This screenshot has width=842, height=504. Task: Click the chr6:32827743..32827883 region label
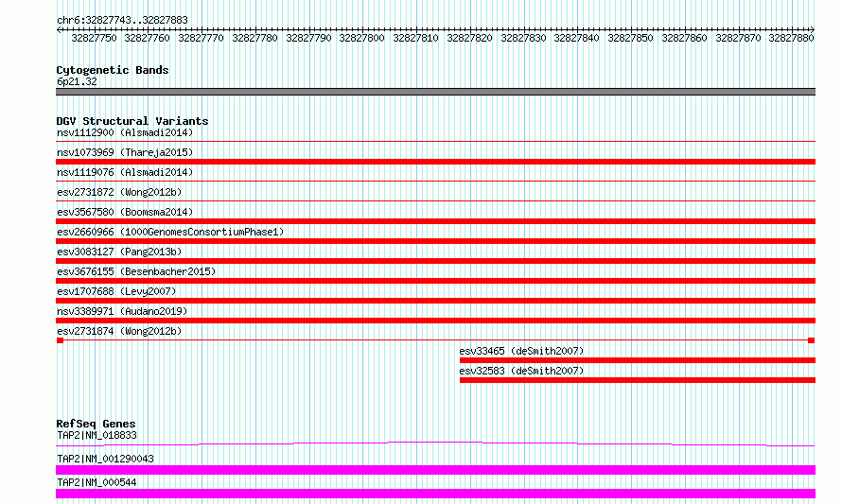(122, 20)
